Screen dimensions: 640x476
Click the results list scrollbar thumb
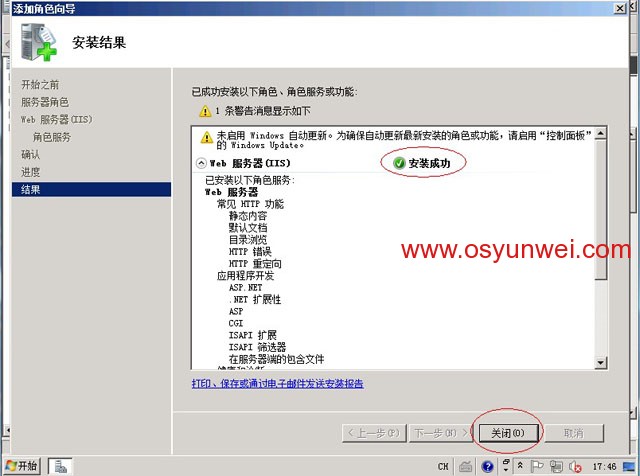click(x=600, y=210)
